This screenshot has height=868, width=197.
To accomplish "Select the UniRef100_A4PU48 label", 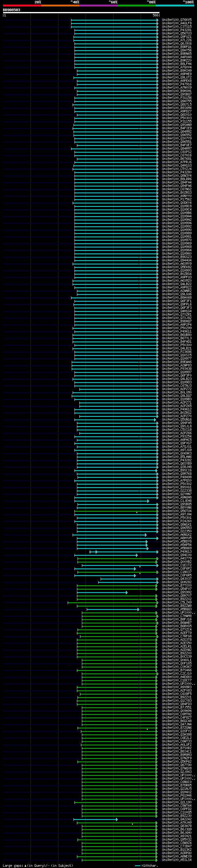I will pyautogui.click(x=177, y=57).
